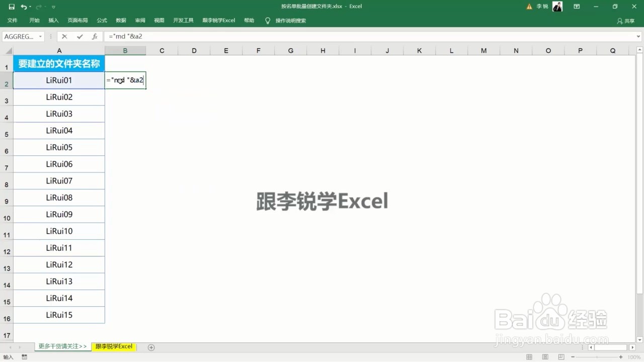Viewport: 644px width, 362px height.
Task: Click the vertical scrollbar down arrow
Action: tap(639, 339)
